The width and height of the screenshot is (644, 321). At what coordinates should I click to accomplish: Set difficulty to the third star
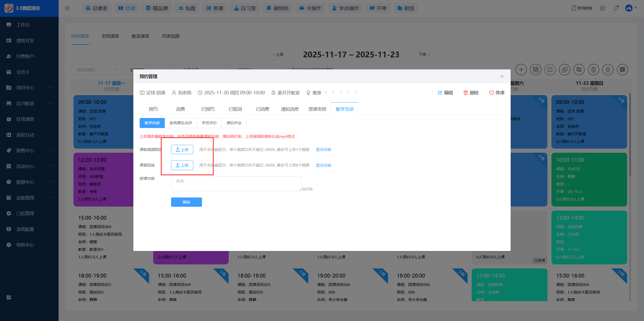pos(341,92)
